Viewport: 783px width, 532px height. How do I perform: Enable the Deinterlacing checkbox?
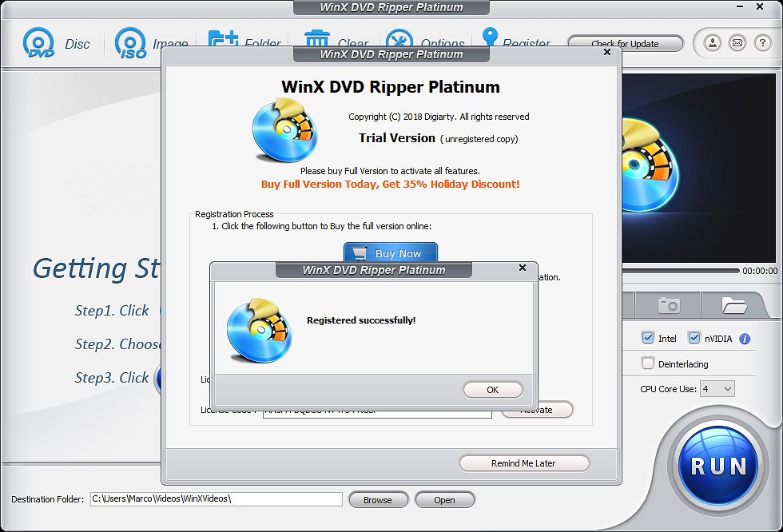tap(648, 363)
